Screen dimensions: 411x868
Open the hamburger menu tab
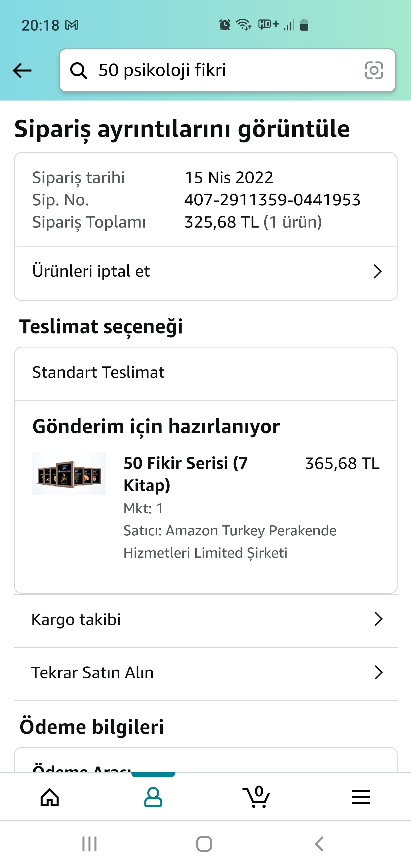pos(361,797)
